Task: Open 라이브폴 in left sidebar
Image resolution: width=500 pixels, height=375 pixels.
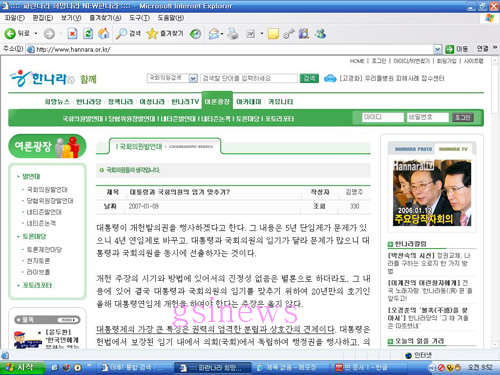Action: coord(38,272)
